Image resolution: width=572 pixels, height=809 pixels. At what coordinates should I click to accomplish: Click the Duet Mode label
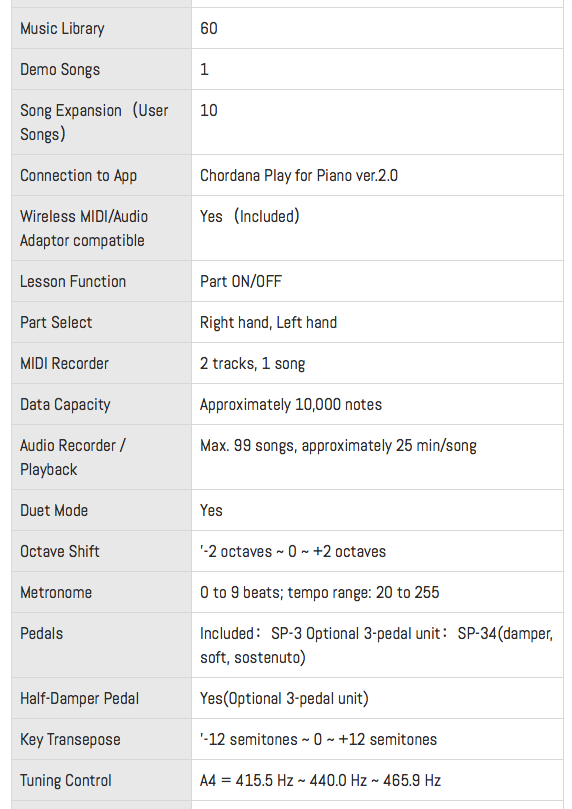click(54, 510)
